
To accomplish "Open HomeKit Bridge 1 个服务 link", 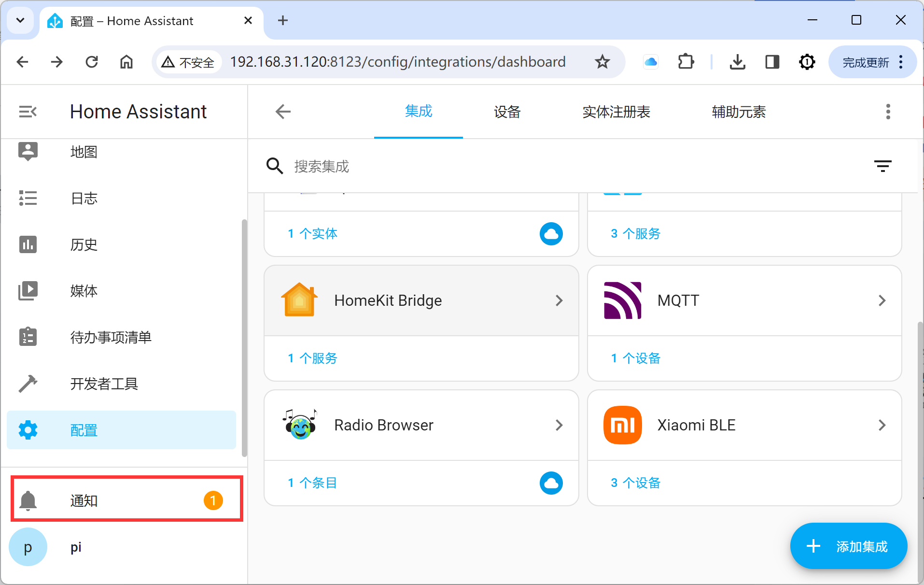I will click(x=312, y=358).
